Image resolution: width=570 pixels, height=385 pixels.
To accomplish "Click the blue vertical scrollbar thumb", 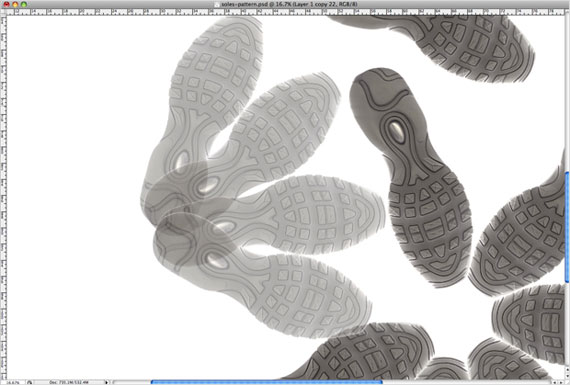I will [x=567, y=226].
